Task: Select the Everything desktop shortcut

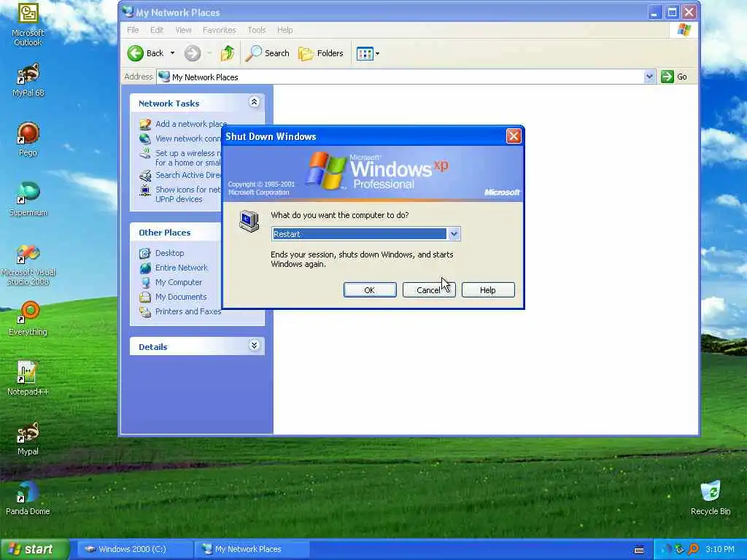Action: [x=28, y=319]
